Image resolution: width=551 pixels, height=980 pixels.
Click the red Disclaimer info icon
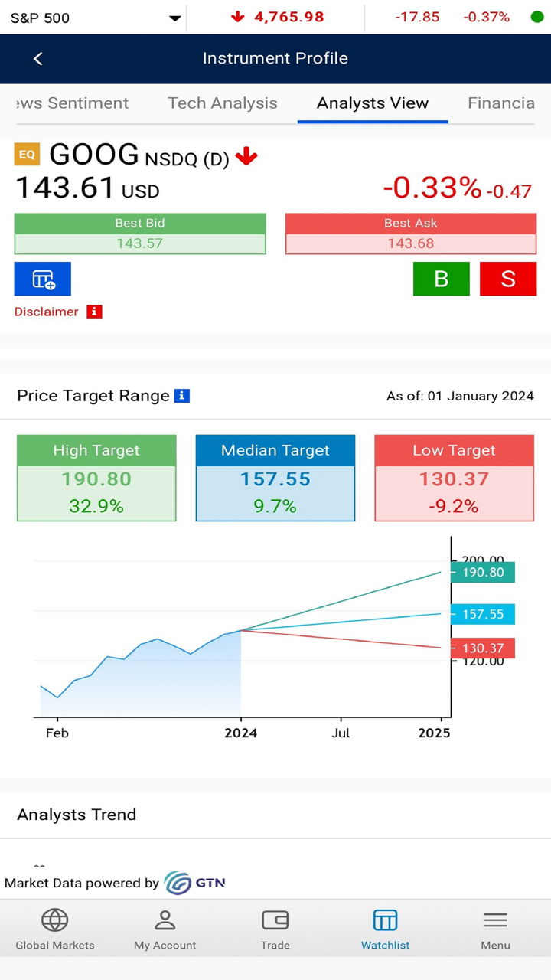[94, 312]
